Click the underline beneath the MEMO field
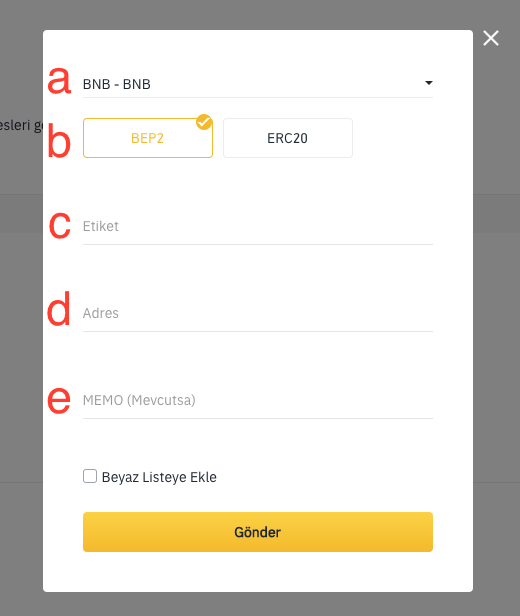This screenshot has height=616, width=520. point(258,418)
